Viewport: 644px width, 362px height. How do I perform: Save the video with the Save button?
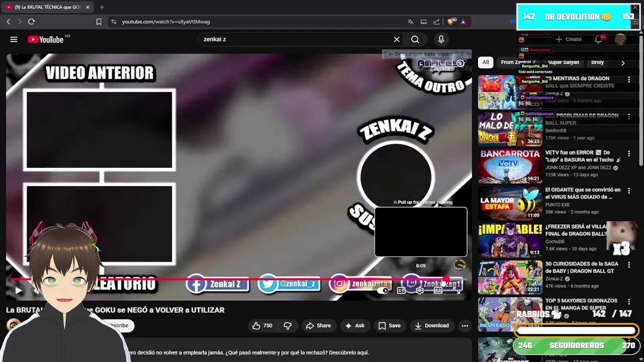tap(389, 326)
